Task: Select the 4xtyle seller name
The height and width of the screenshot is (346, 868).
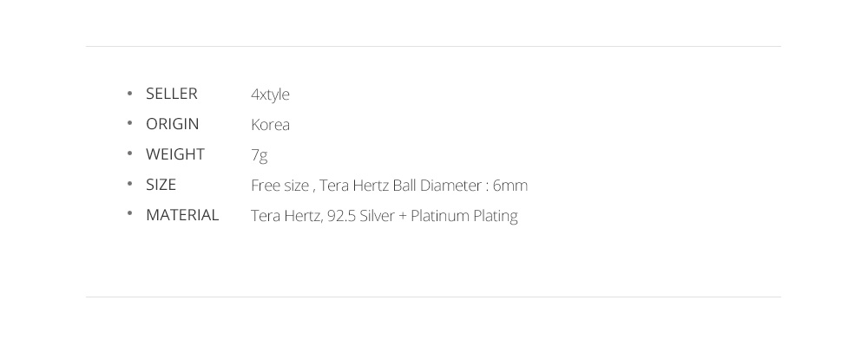Action: tap(270, 95)
